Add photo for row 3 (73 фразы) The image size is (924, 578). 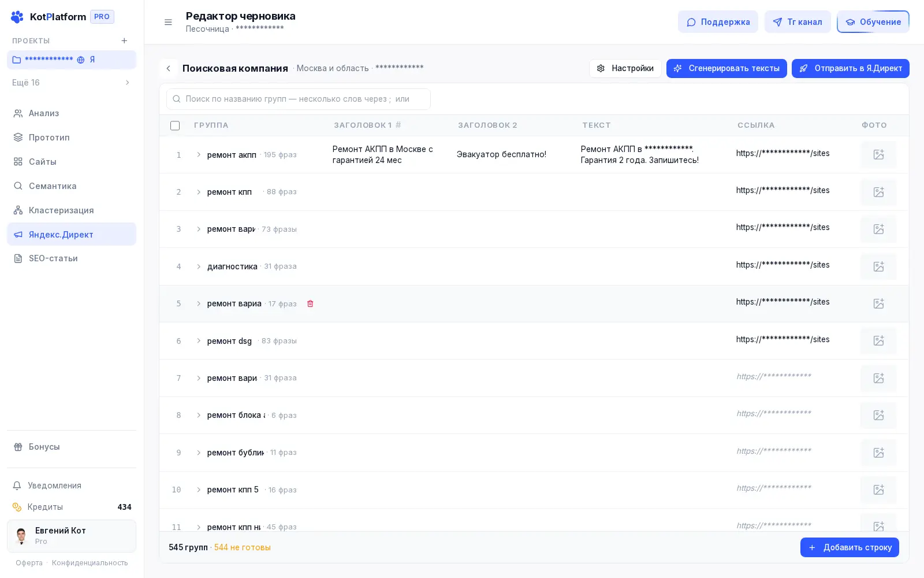[x=878, y=229]
